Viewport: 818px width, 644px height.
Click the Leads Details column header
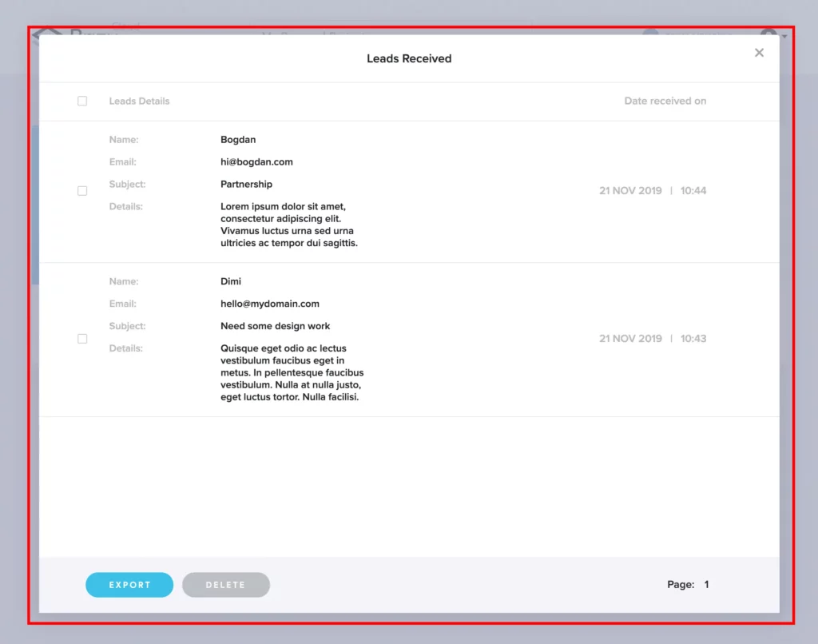[139, 101]
